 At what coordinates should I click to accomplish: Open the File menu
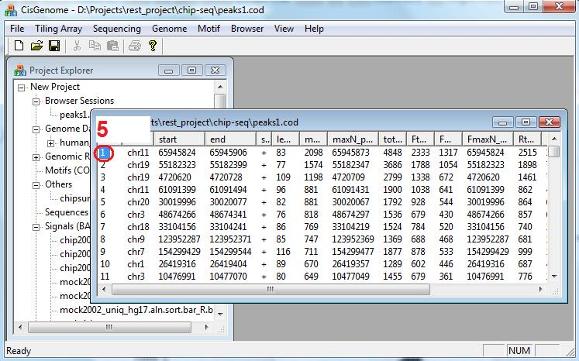coord(17,29)
